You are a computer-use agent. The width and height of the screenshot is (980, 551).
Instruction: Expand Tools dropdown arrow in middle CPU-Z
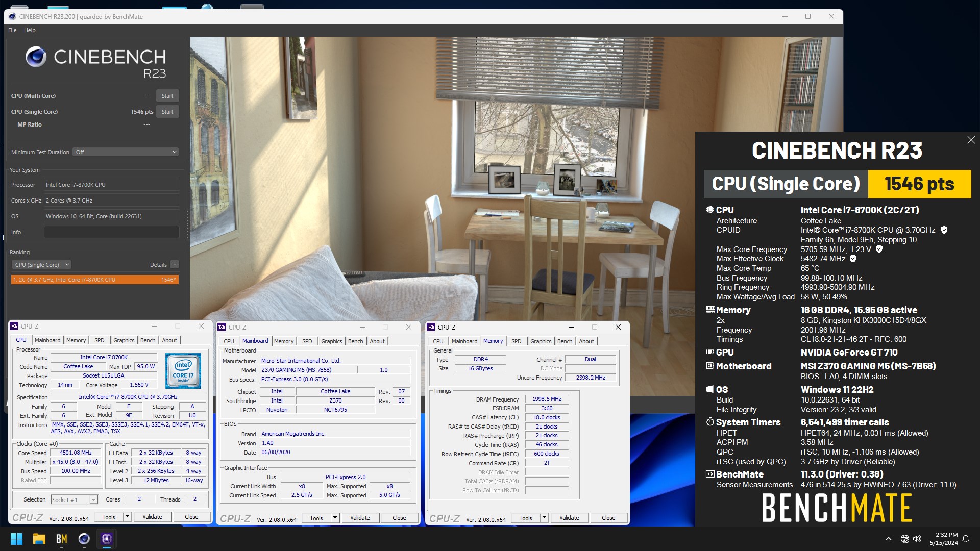coord(335,518)
